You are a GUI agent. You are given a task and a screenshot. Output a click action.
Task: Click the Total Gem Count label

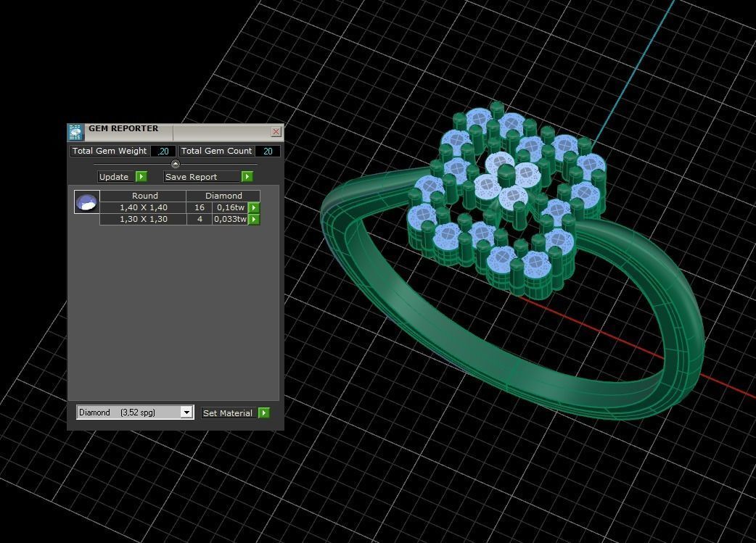216,151
